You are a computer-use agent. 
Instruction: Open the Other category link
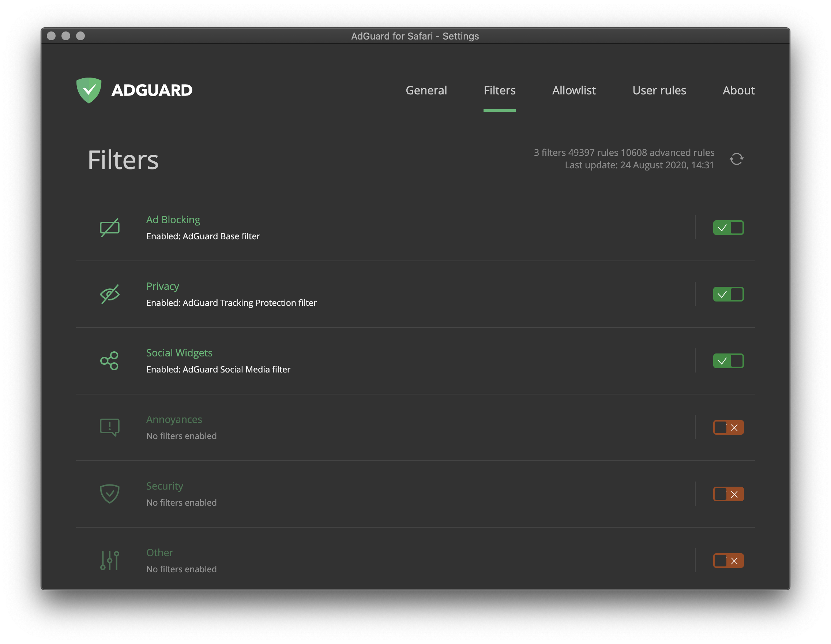coord(160,553)
